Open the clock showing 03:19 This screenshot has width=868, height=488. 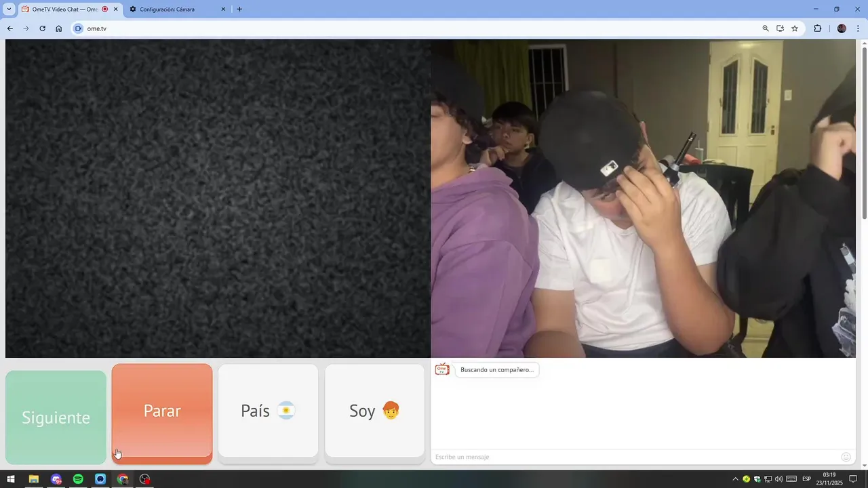tap(829, 479)
